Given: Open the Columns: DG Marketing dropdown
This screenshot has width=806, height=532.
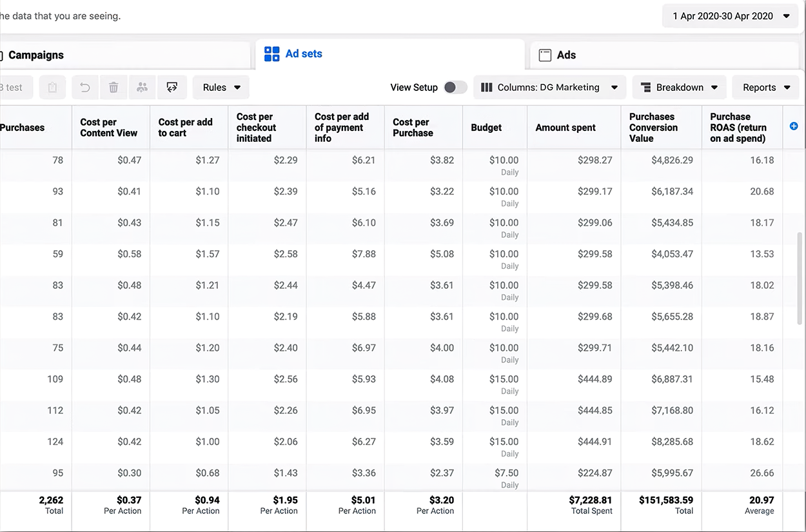Looking at the screenshot, I should (x=549, y=88).
